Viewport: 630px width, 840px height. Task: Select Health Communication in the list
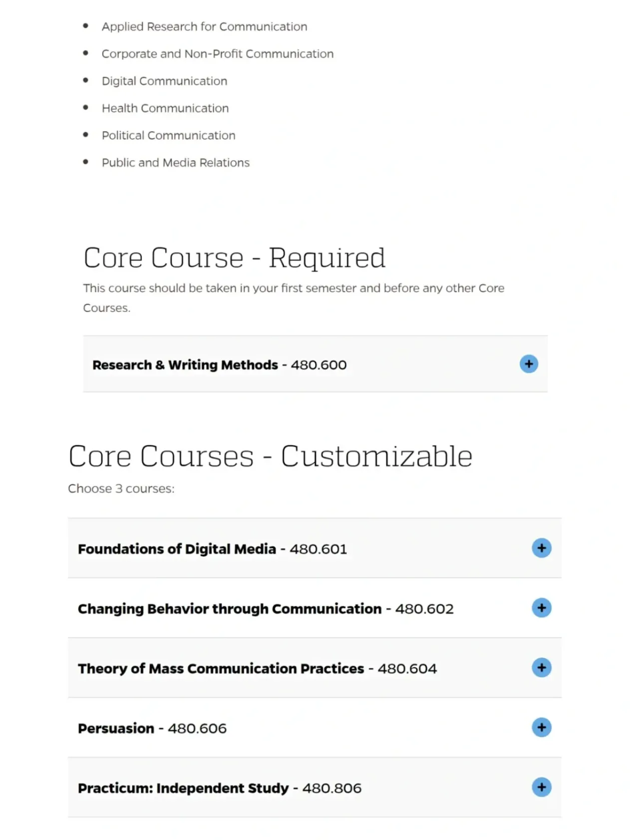click(x=165, y=108)
